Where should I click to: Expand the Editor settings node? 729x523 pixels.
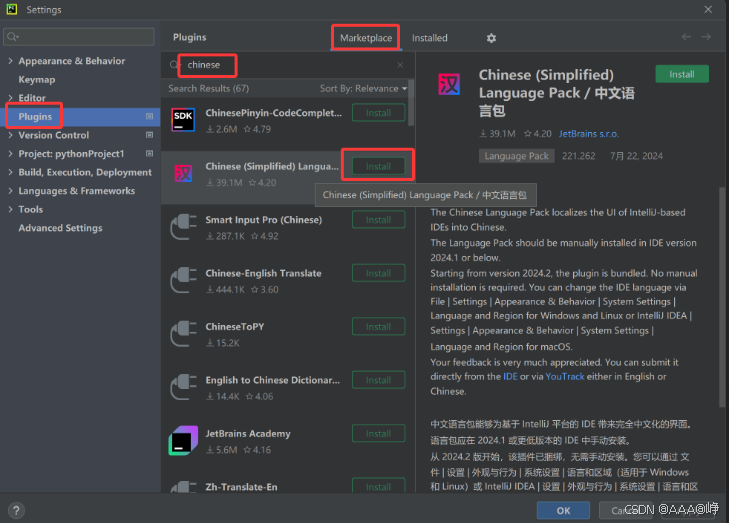(10, 98)
